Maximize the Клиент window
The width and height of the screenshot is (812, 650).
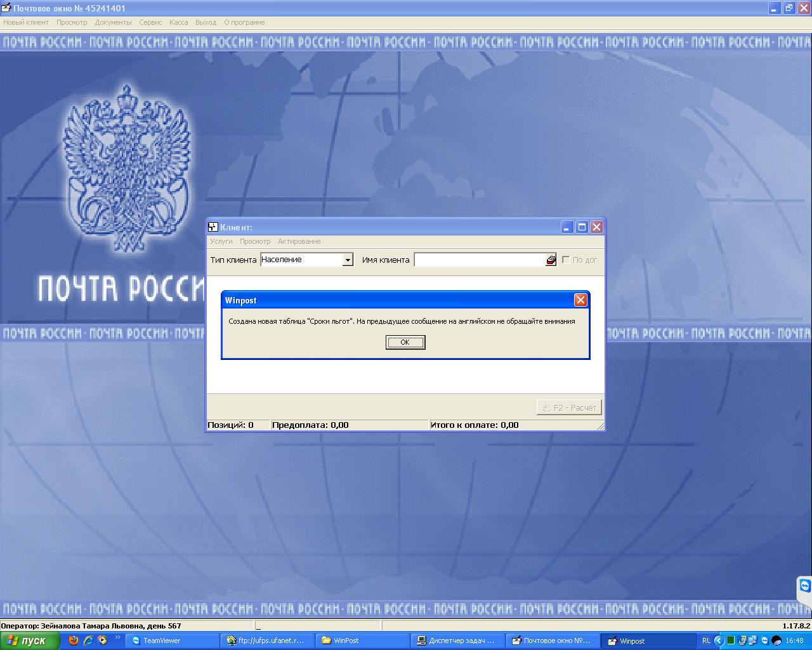pos(582,227)
